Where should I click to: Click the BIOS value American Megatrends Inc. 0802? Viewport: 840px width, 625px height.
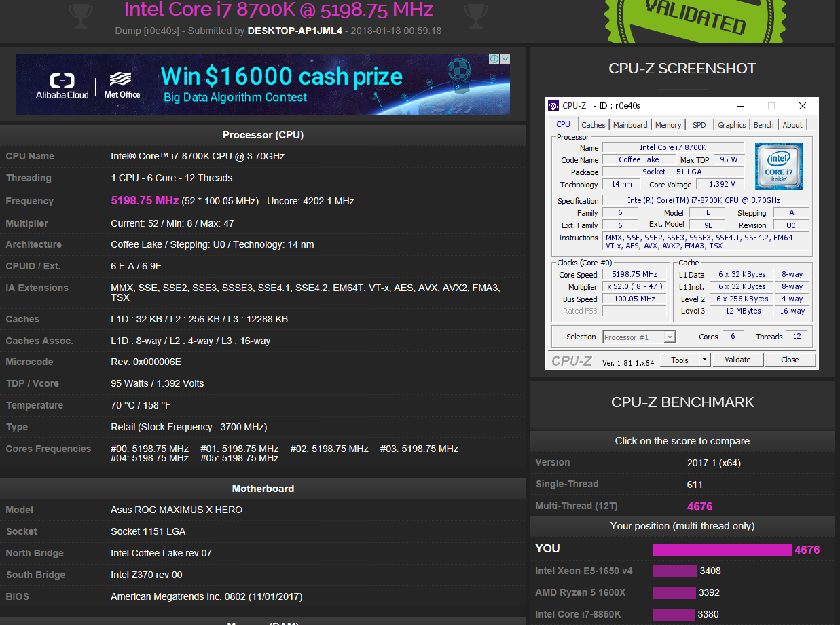[x=206, y=596]
